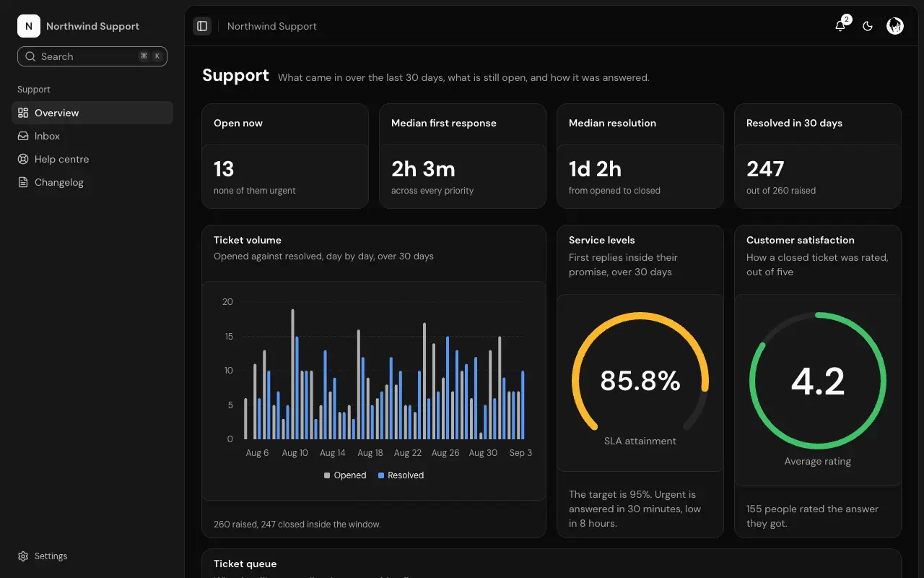
Task: Click the Northwind Support N logo
Action: coord(29,26)
